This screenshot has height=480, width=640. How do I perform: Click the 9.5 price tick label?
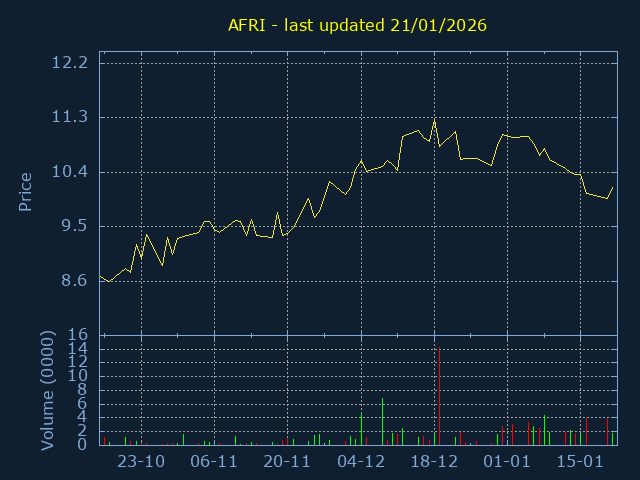coord(73,226)
